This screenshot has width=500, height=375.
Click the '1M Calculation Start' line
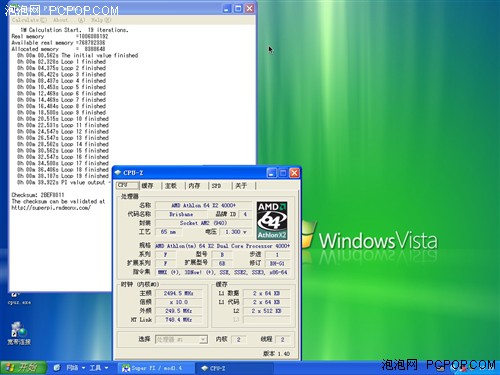[x=74, y=30]
